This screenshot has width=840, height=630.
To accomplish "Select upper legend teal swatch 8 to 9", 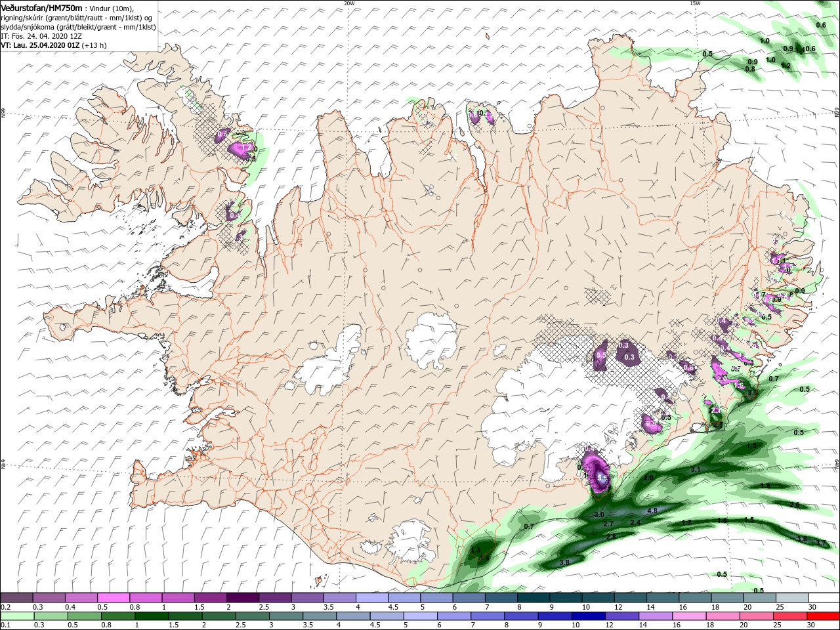I will coord(532,598).
